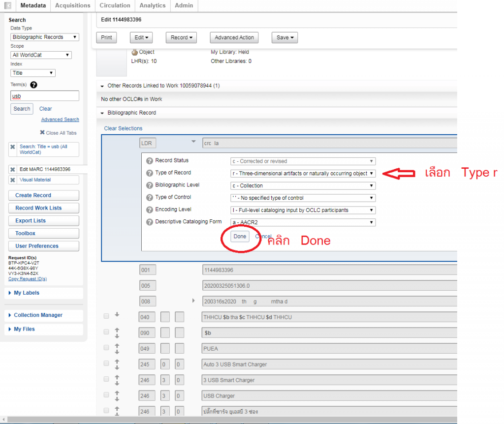The height and width of the screenshot is (424, 504).
Task: Switch to the Circulation tab
Action: pos(115,5)
